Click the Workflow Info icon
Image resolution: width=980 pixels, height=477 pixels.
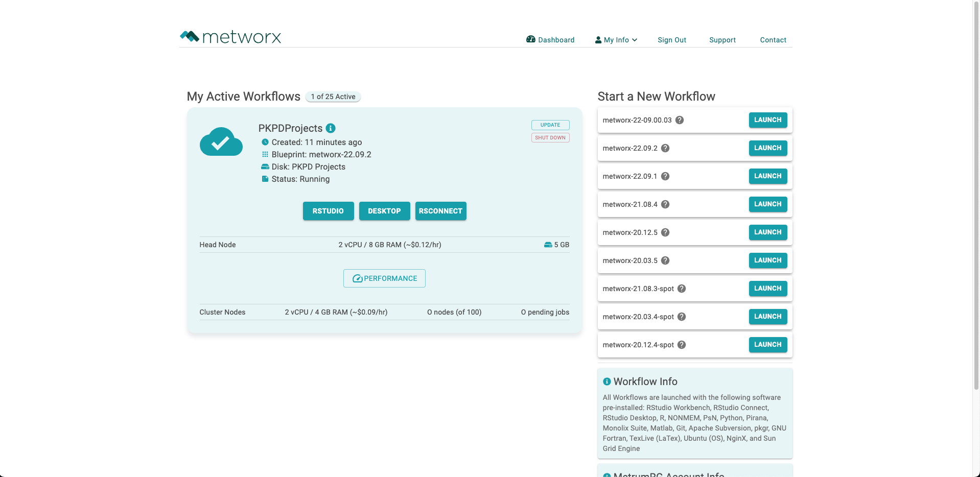[607, 381]
